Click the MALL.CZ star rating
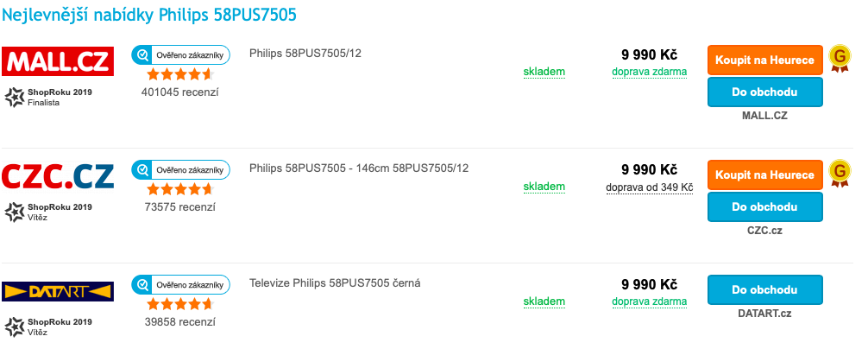 tap(179, 74)
